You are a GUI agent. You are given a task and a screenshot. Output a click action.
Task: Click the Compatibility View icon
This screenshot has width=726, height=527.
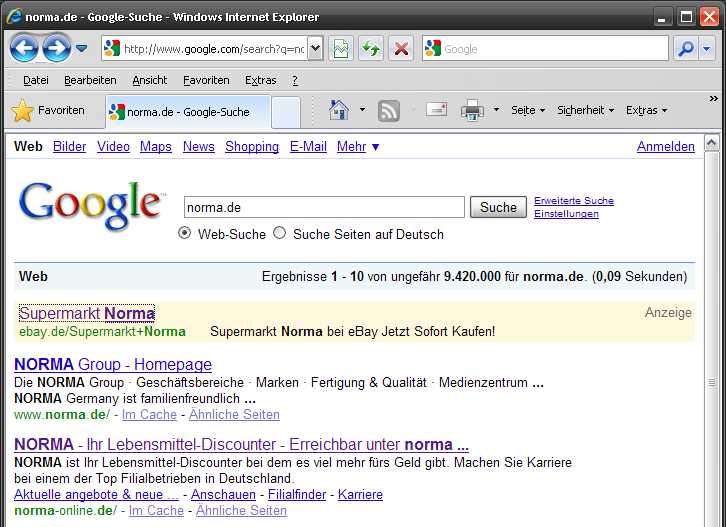pyautogui.click(x=341, y=49)
